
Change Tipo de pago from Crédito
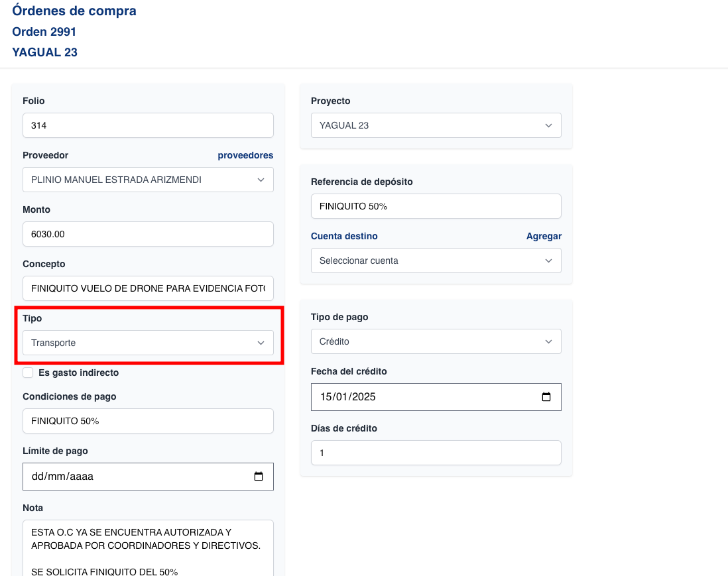coord(436,341)
